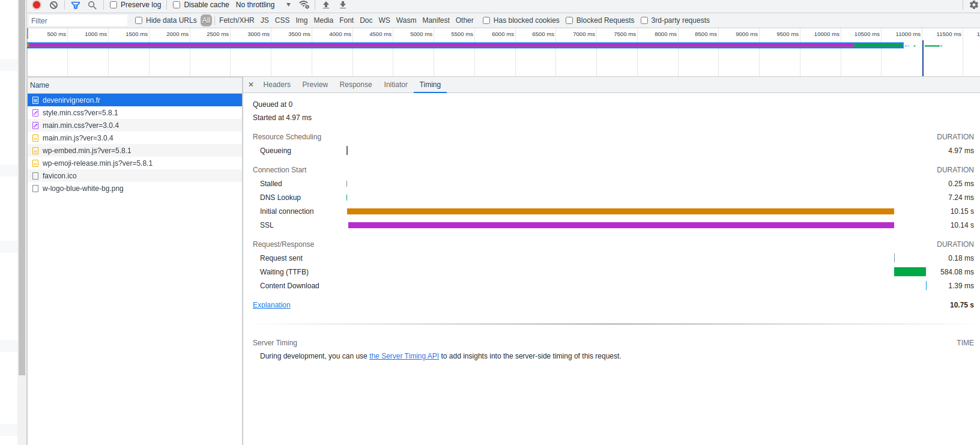Click the Explanation link
The width and height of the screenshot is (980, 445).
pyautogui.click(x=271, y=305)
